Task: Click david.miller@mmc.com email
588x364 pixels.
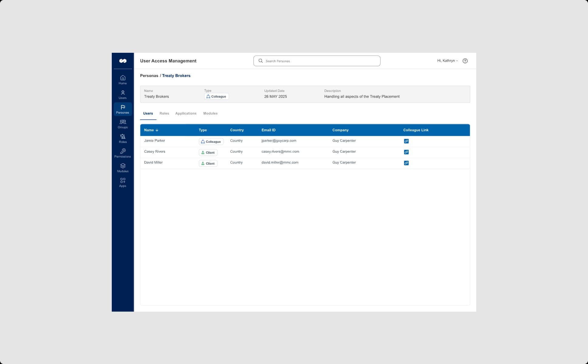Action: point(280,163)
